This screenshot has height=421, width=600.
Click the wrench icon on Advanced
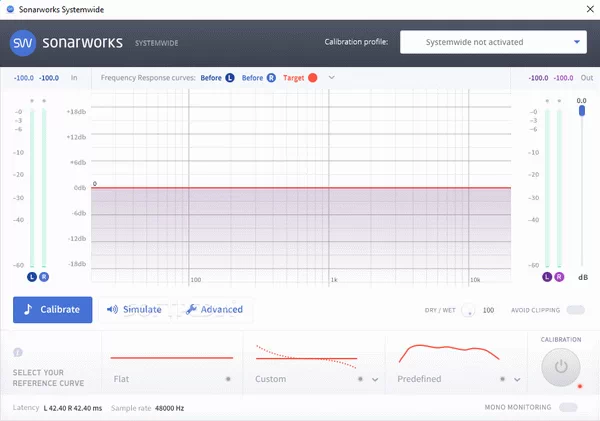(191, 309)
